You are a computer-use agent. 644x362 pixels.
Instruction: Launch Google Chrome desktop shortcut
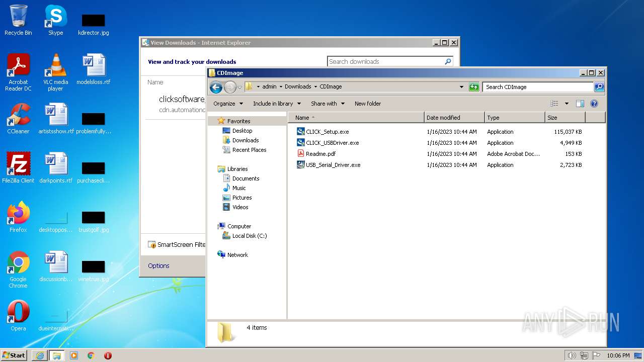(18, 269)
